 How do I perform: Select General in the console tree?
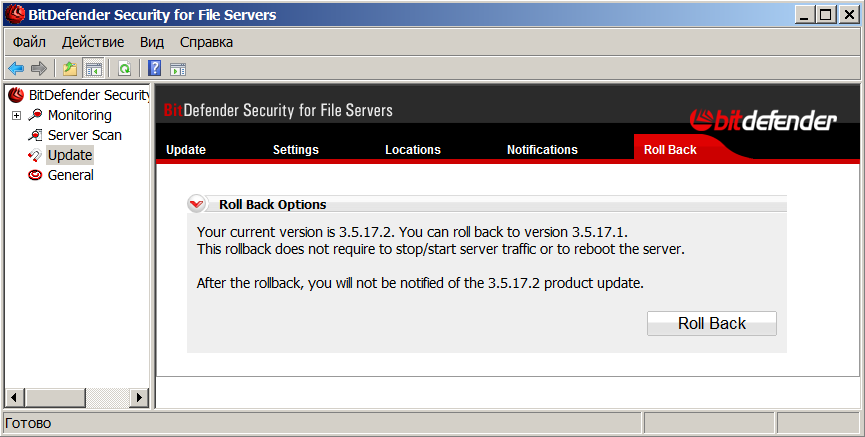coord(70,175)
